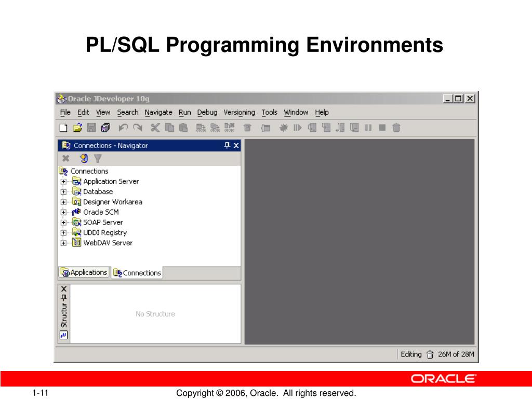Click the Pause debugger icon
532x399 pixels.
point(368,128)
